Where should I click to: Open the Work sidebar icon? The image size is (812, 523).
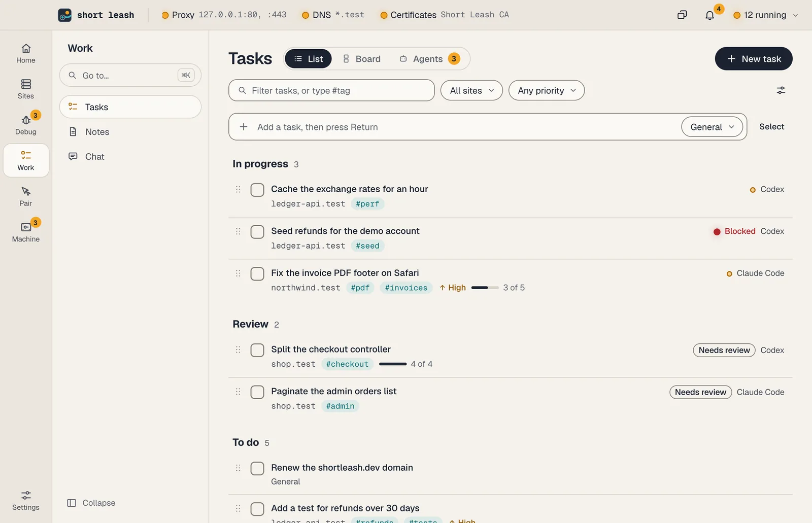tap(26, 160)
